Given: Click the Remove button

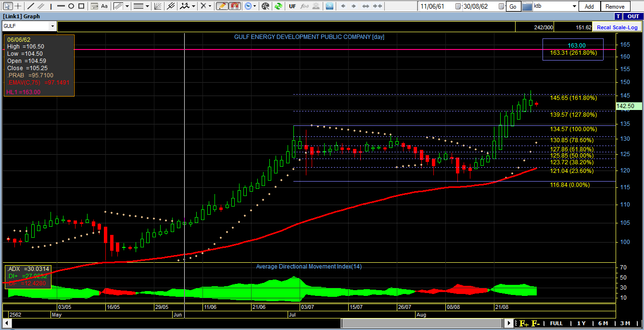Looking at the screenshot, I should point(615,7).
